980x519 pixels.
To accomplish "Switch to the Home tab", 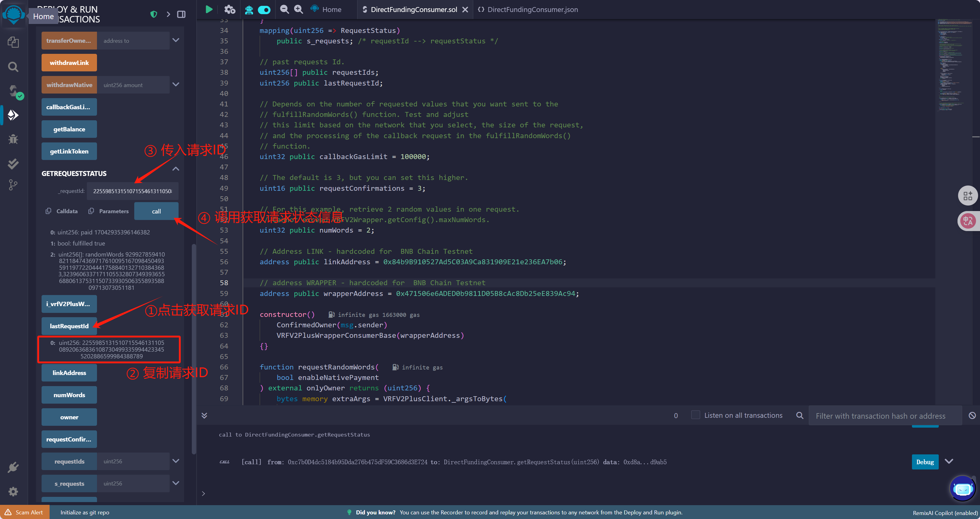I will click(326, 10).
